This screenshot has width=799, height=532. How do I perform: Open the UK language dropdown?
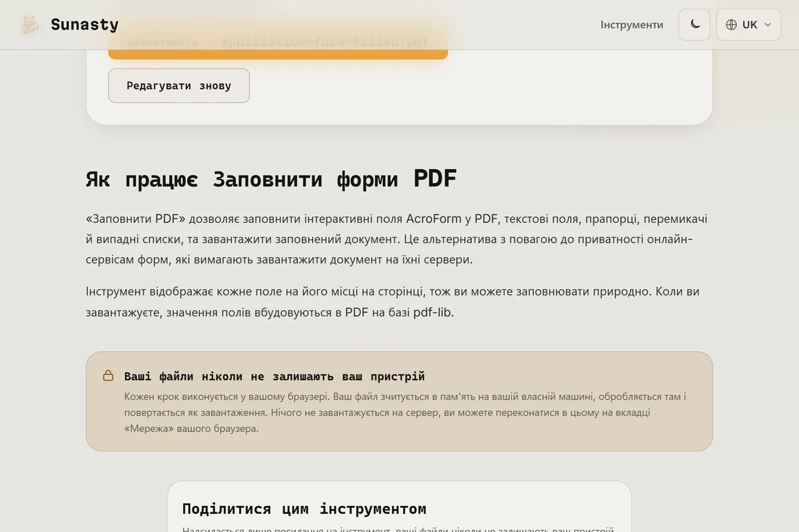click(748, 25)
